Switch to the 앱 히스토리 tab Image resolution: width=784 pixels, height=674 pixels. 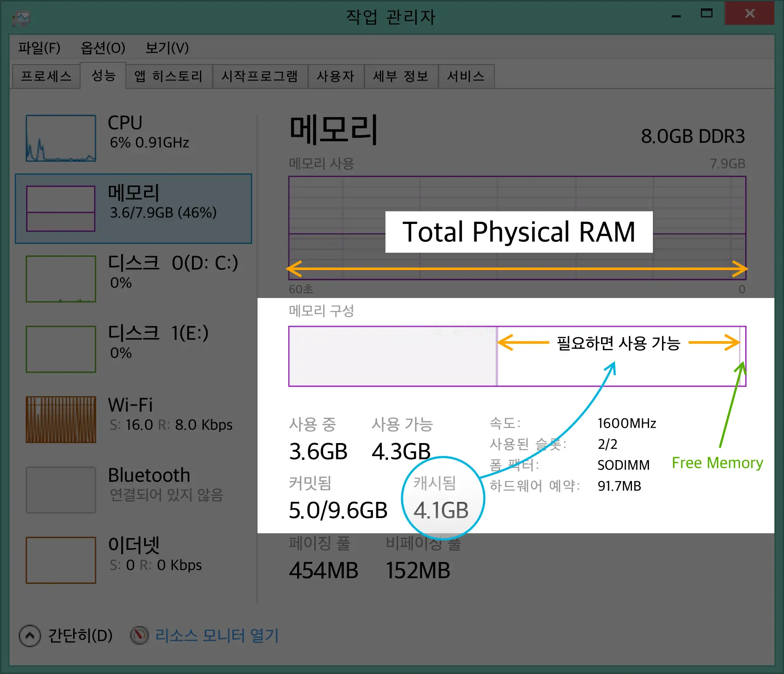169,76
